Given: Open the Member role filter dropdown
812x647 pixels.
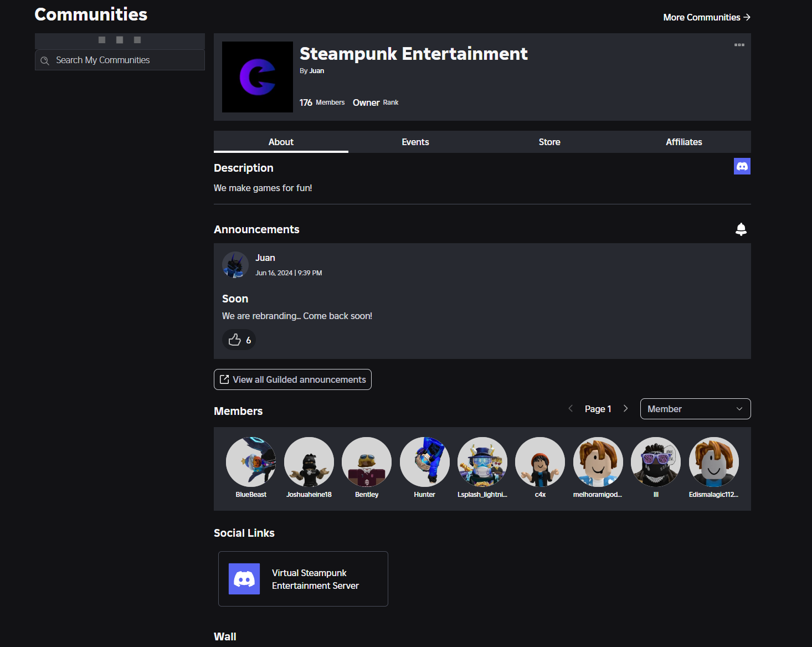Looking at the screenshot, I should pyautogui.click(x=695, y=408).
